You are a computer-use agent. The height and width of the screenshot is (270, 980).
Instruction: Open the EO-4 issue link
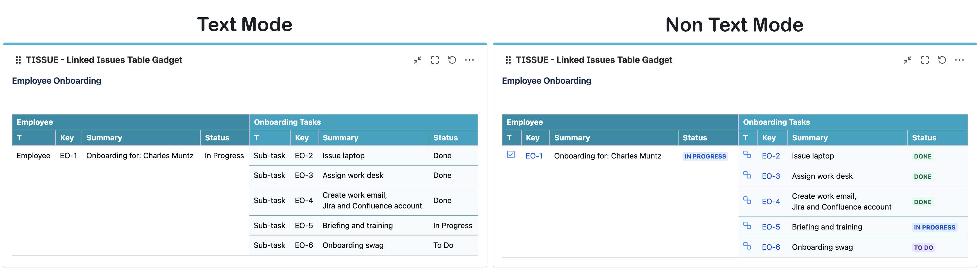click(x=770, y=201)
